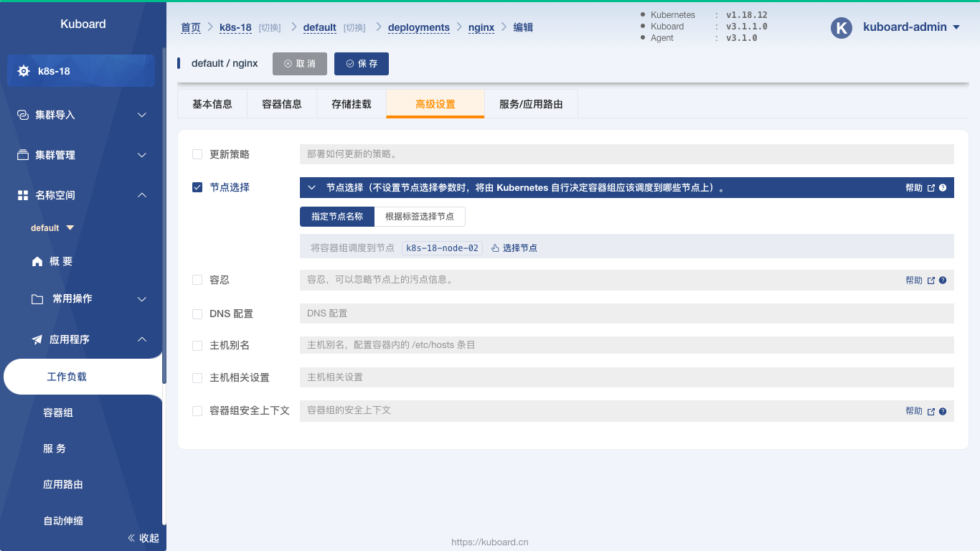
Task: Switch to the 服务/应用路由 tab
Action: point(531,104)
